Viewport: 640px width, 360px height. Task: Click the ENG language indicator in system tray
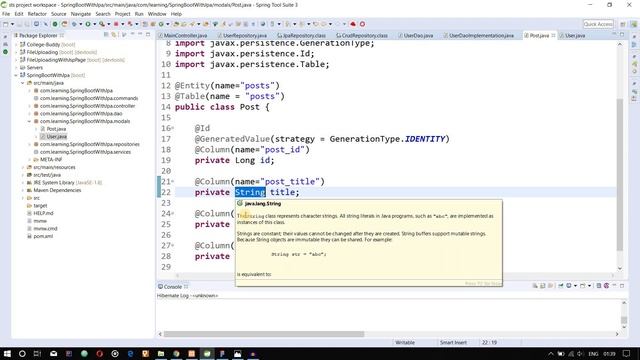[593, 353]
